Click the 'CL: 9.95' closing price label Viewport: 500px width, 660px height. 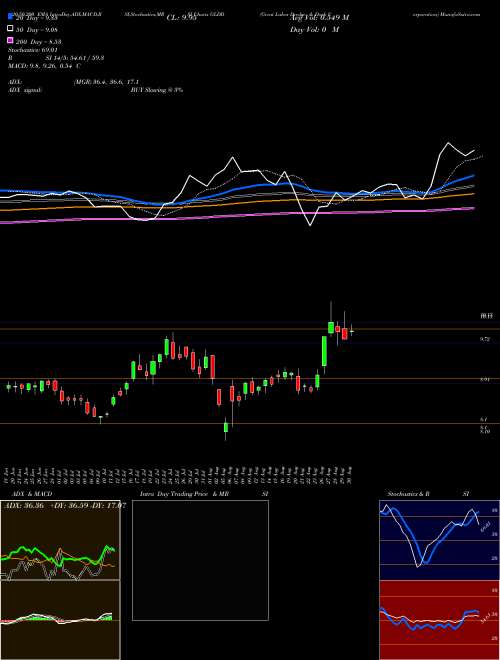[182, 18]
